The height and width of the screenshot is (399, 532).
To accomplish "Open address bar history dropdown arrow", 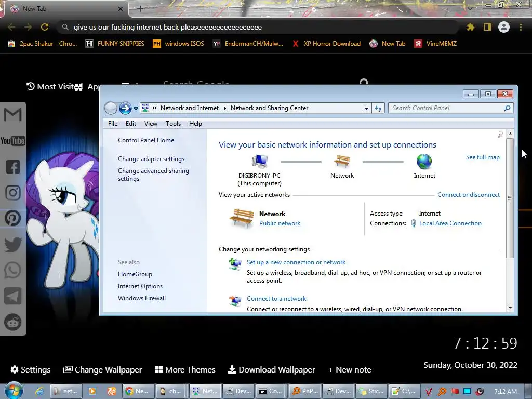I will 366,108.
